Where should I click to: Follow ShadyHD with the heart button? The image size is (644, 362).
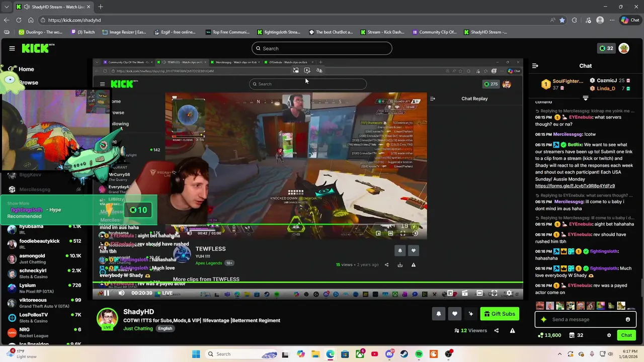454,314
